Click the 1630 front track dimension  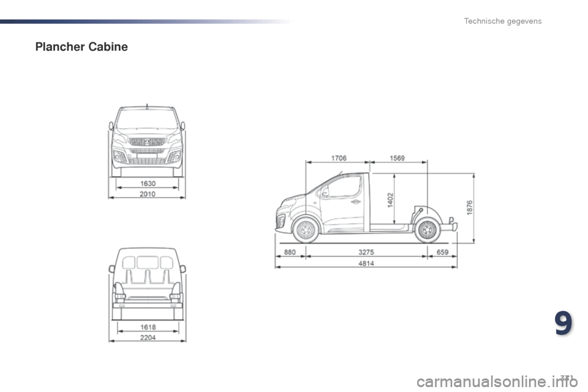coord(148,183)
